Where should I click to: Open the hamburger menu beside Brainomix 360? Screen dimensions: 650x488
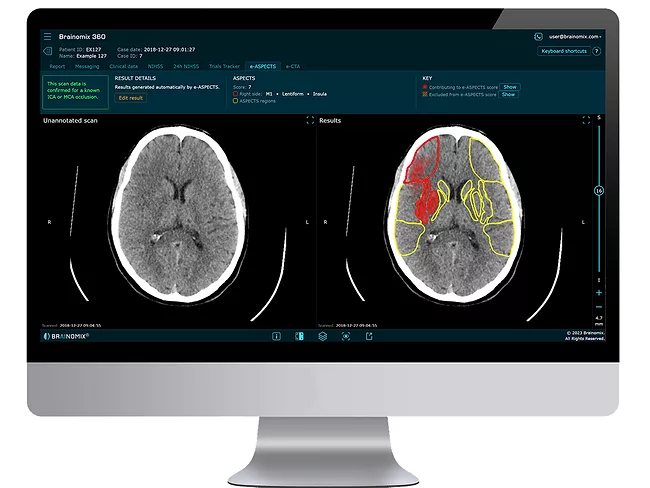(48, 36)
